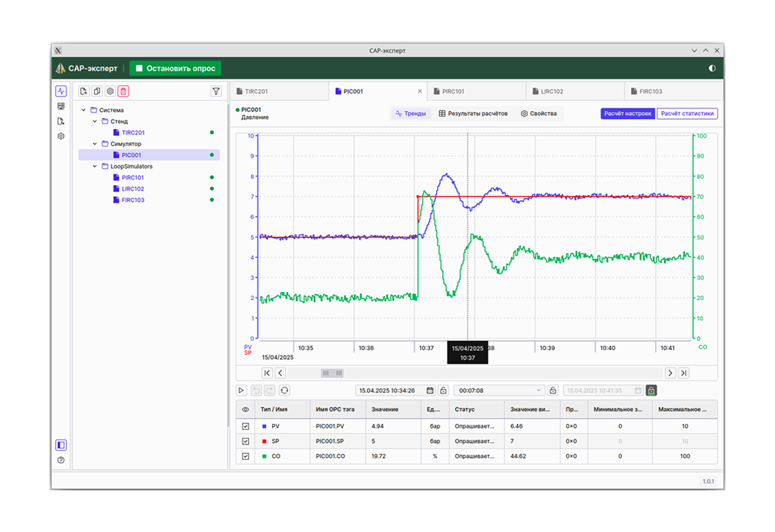
Task: Open Свойства view
Action: (x=539, y=114)
